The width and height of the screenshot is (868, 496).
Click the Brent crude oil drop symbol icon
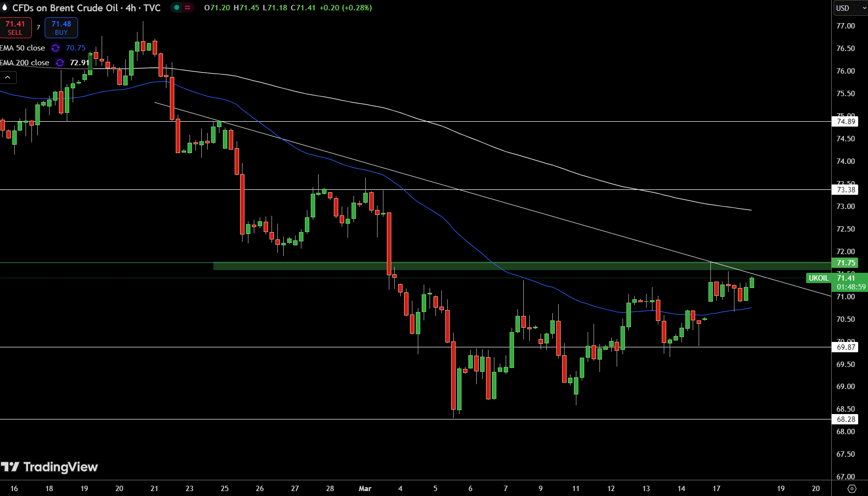coord(5,7)
